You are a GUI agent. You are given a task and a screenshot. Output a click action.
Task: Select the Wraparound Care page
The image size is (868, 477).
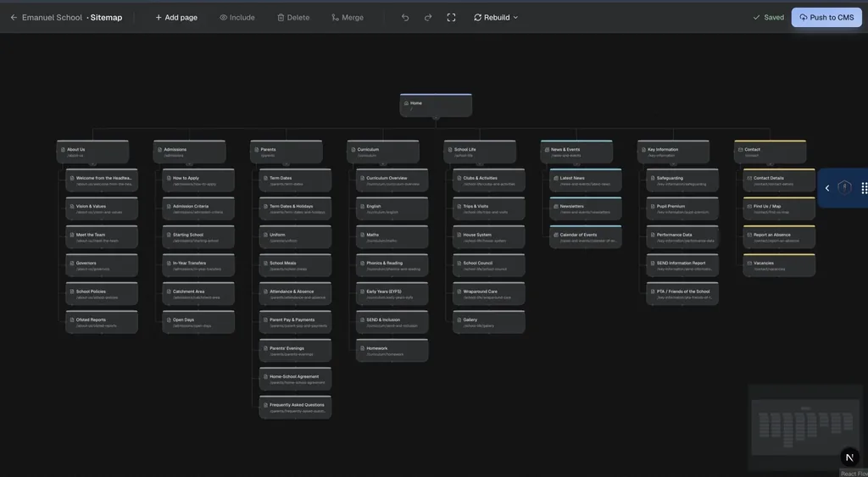click(x=489, y=294)
